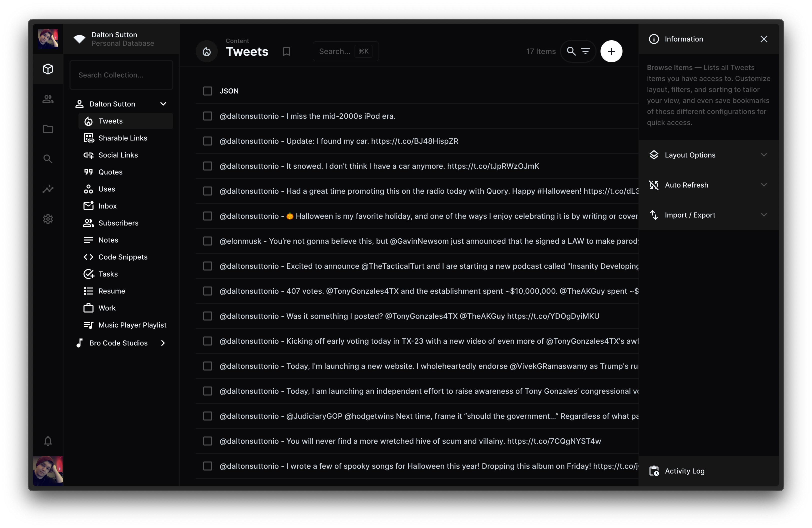Open the notifications bell icon
Screen dimensions: 812x528
(x=48, y=441)
